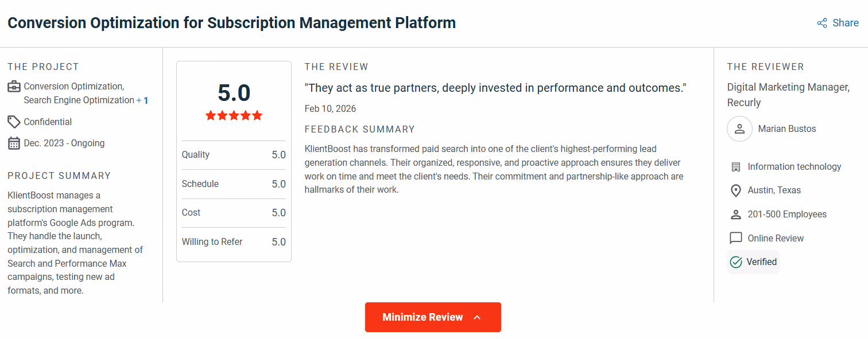
Task: Click the reviewer name Marian Bustos
Action: coord(787,128)
